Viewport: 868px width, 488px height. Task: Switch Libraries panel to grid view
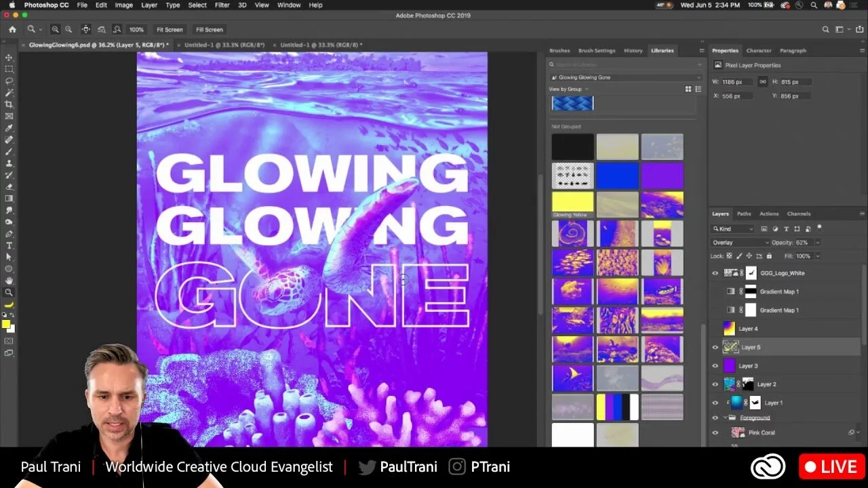(688, 89)
